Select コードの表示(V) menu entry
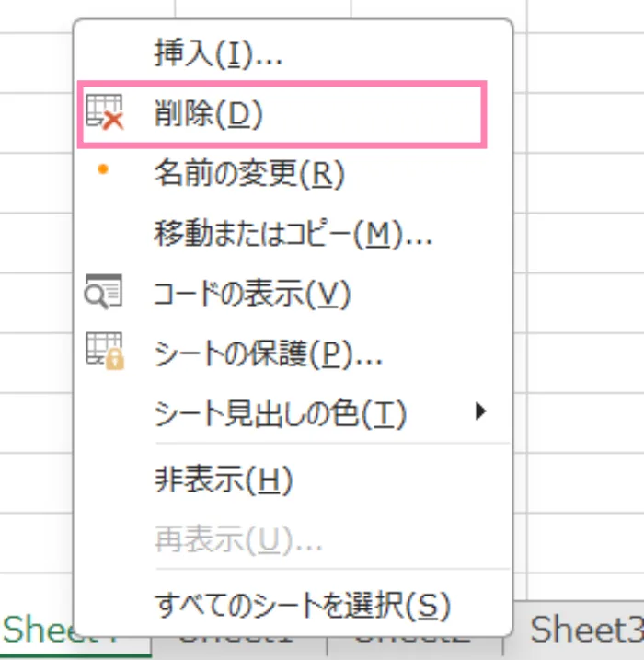 pyautogui.click(x=293, y=294)
